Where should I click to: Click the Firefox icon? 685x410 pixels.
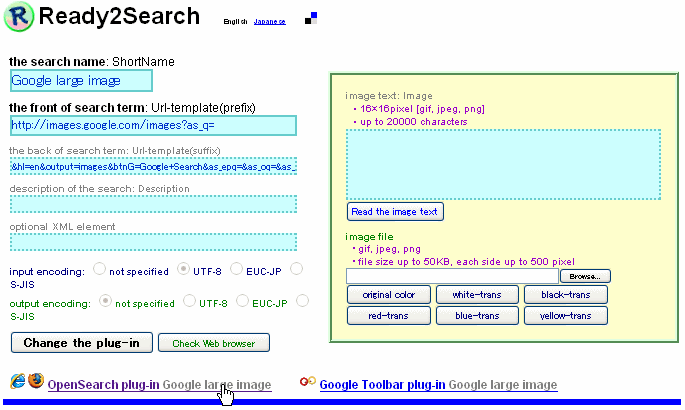pos(36,380)
